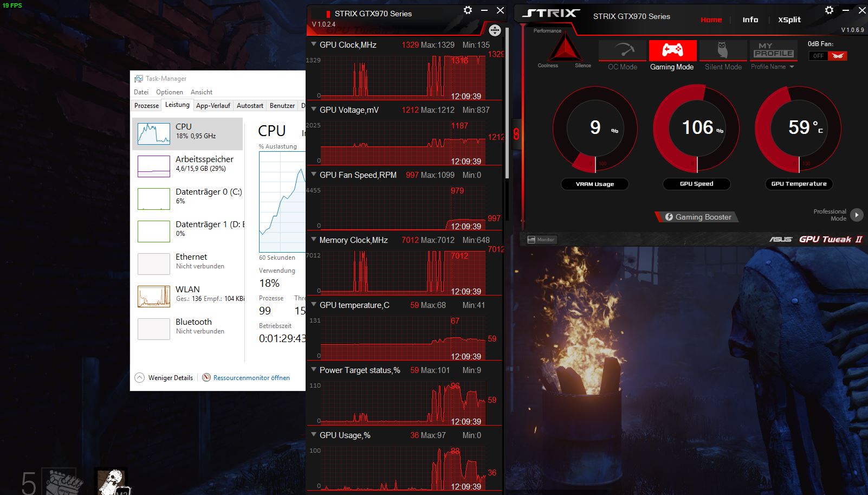Click the Leistung tab

[x=177, y=105]
